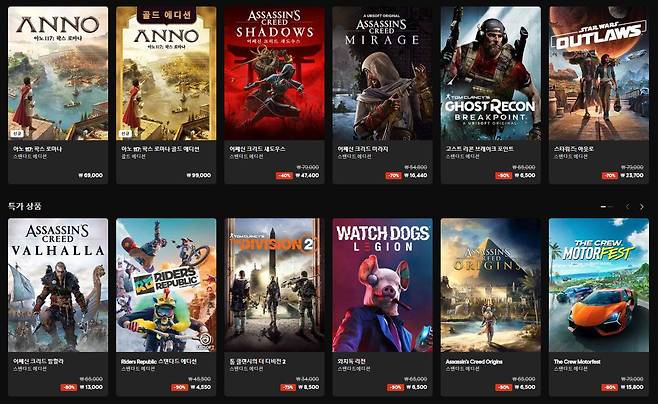Open Watch Dogs Legion cover image
The height and width of the screenshot is (404, 658).
[382, 285]
